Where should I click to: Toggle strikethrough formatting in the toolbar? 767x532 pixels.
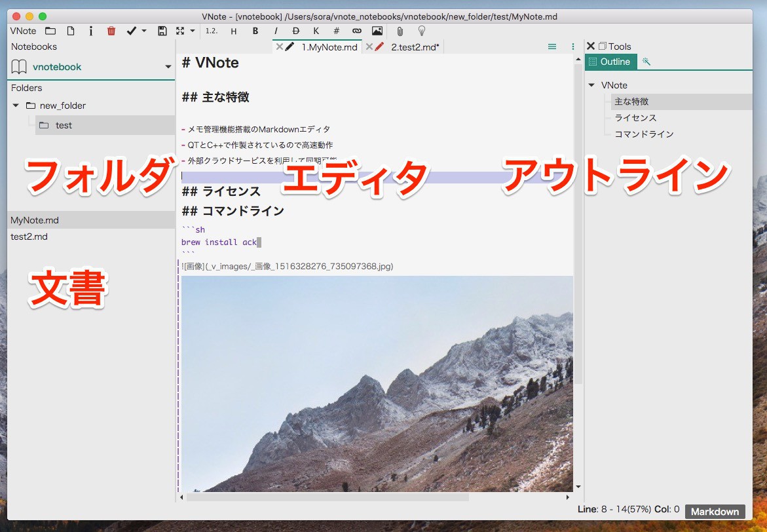(x=295, y=31)
